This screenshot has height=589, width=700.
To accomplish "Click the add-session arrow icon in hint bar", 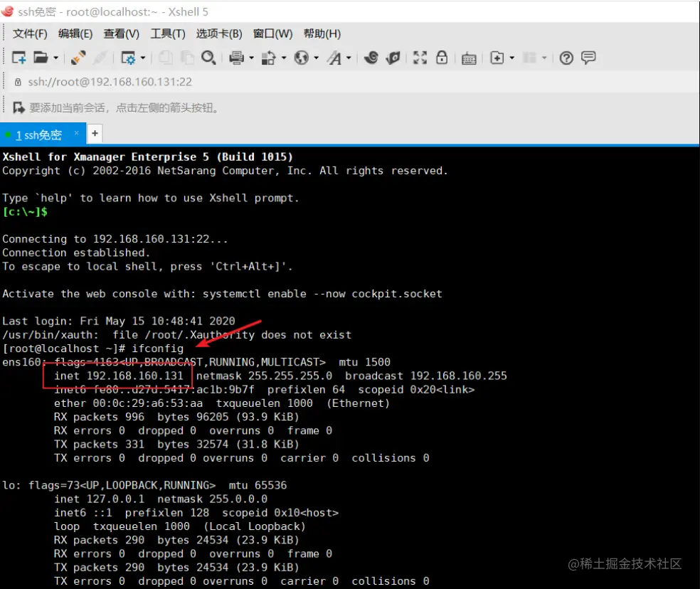I will pos(18,107).
